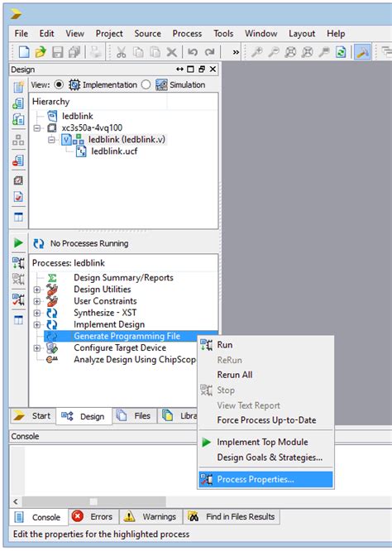
Task: Click the Cut scissors toolbar icon
Action: tap(122, 52)
